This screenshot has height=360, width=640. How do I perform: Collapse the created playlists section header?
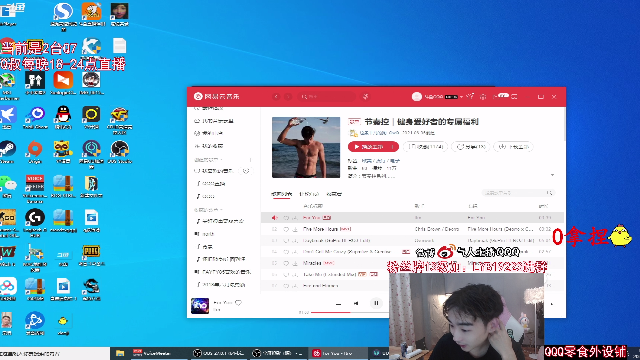point(209,160)
